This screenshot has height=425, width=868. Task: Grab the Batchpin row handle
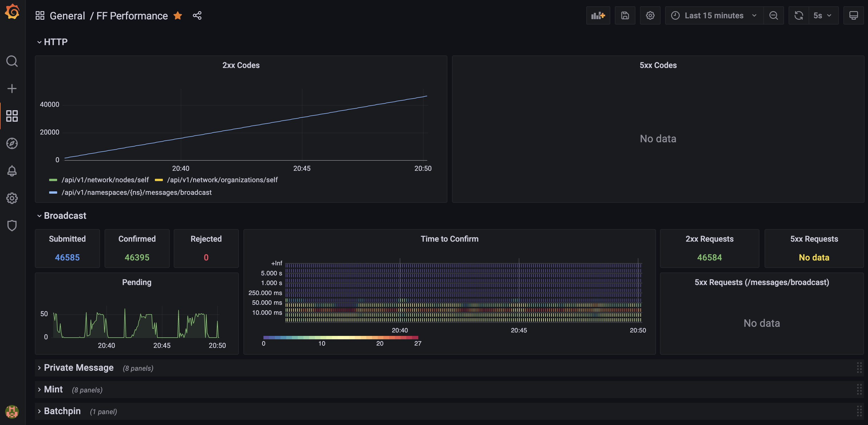pos(859,411)
